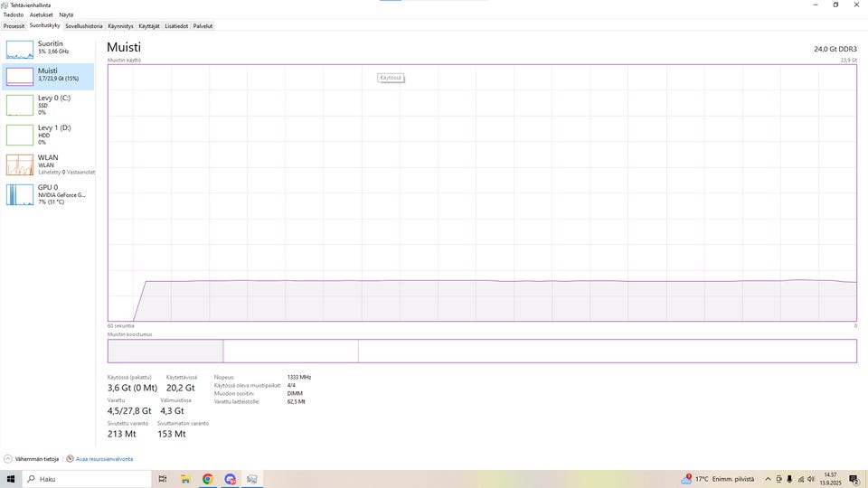
Task: Click the Haku taskbar search box
Action: pos(87,479)
